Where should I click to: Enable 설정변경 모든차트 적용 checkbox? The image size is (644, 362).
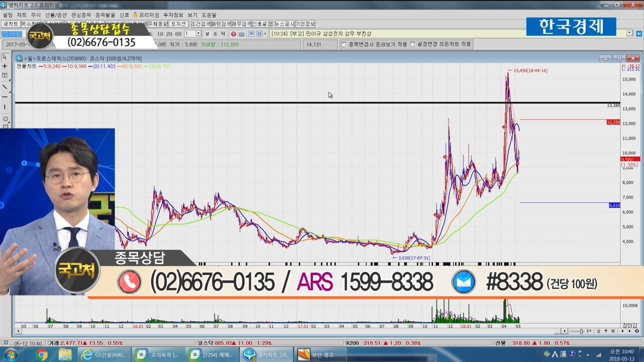[413, 44]
